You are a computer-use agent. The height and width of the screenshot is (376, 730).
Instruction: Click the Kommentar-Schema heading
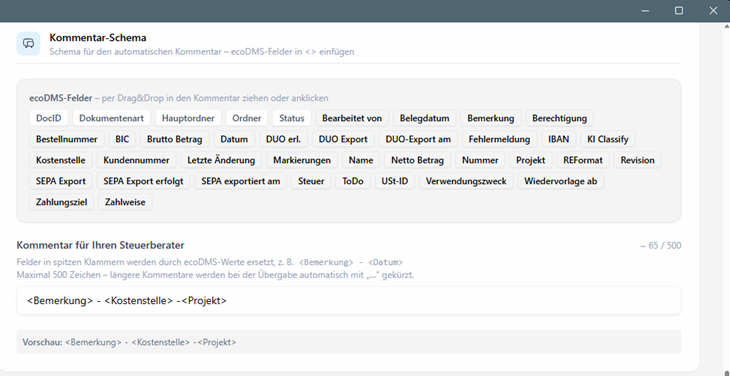pos(98,38)
